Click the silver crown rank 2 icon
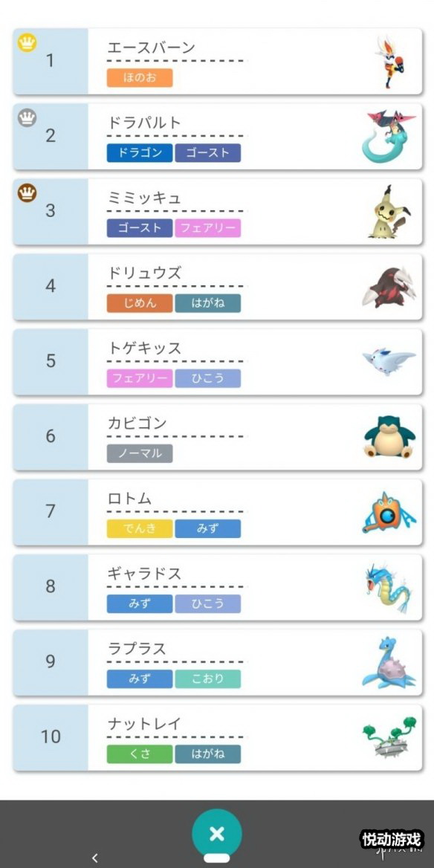The image size is (434, 868). (x=27, y=118)
